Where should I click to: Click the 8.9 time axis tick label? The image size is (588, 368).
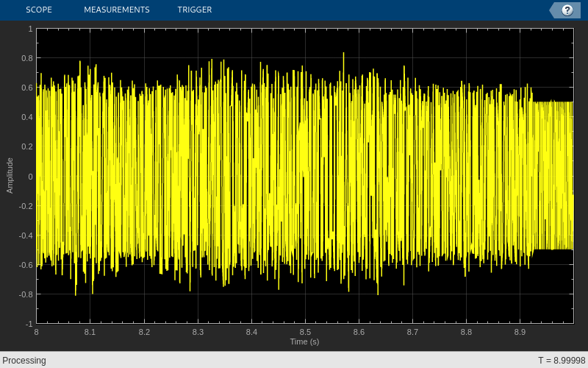(x=520, y=332)
